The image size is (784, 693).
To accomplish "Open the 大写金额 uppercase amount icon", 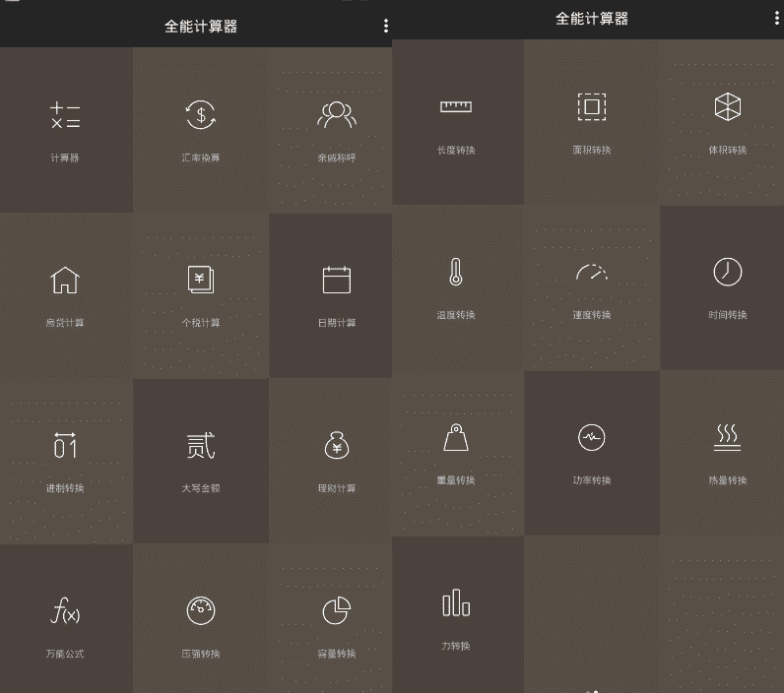I will tap(201, 445).
